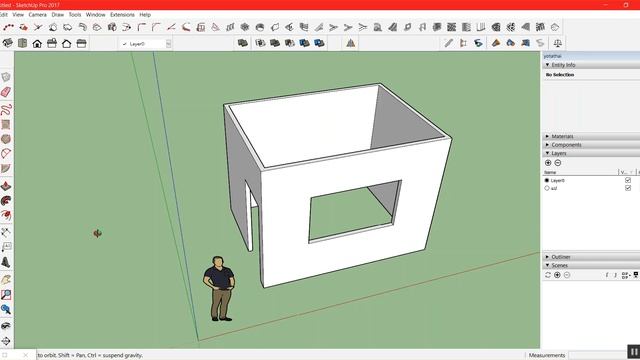Toggle visibility checkbox for second layer

(x=628, y=188)
